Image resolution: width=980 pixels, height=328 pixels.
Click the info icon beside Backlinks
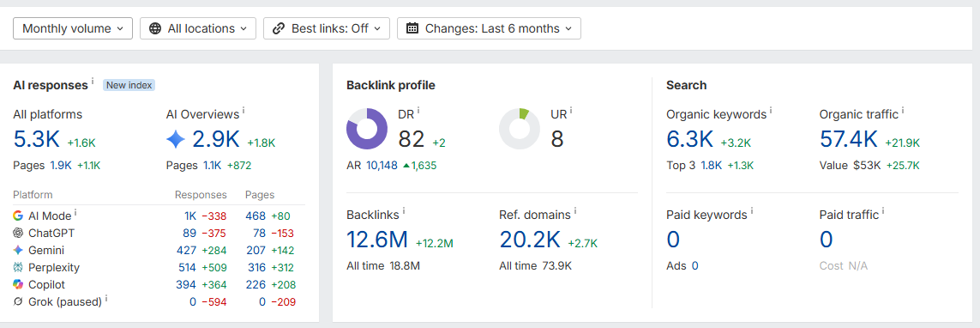pos(404,211)
